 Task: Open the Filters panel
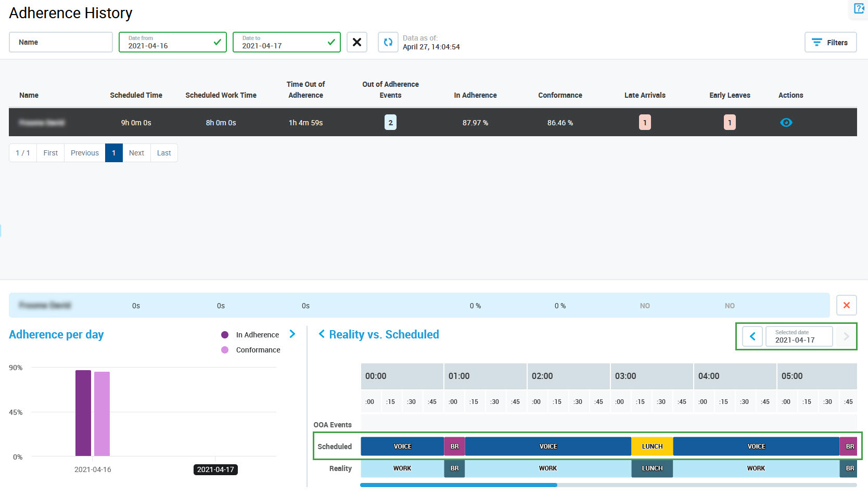831,43
